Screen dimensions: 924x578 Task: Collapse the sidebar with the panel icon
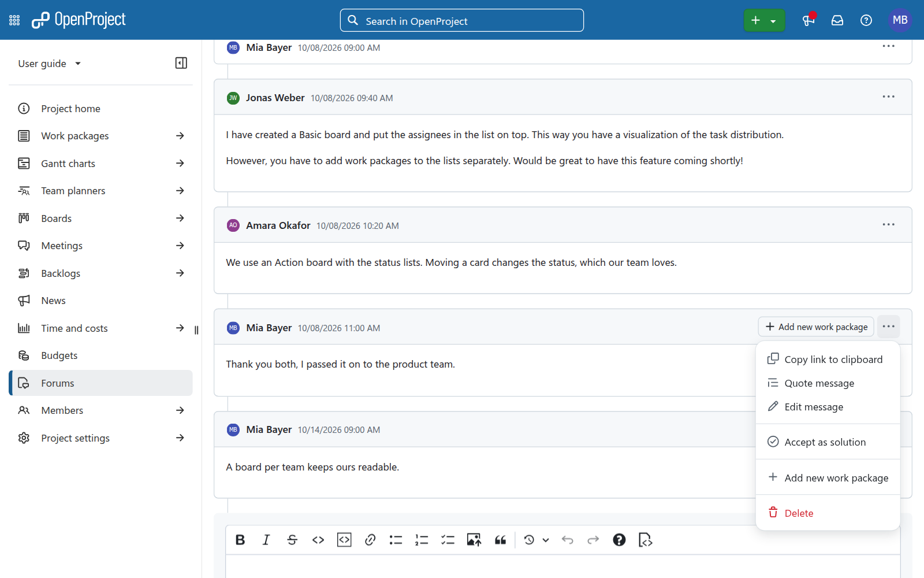click(181, 63)
